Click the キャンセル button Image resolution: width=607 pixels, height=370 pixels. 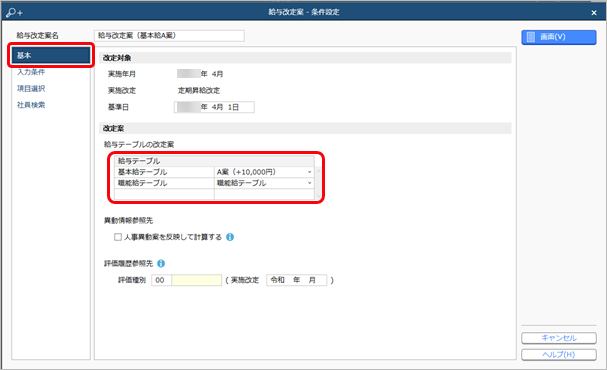(559, 338)
